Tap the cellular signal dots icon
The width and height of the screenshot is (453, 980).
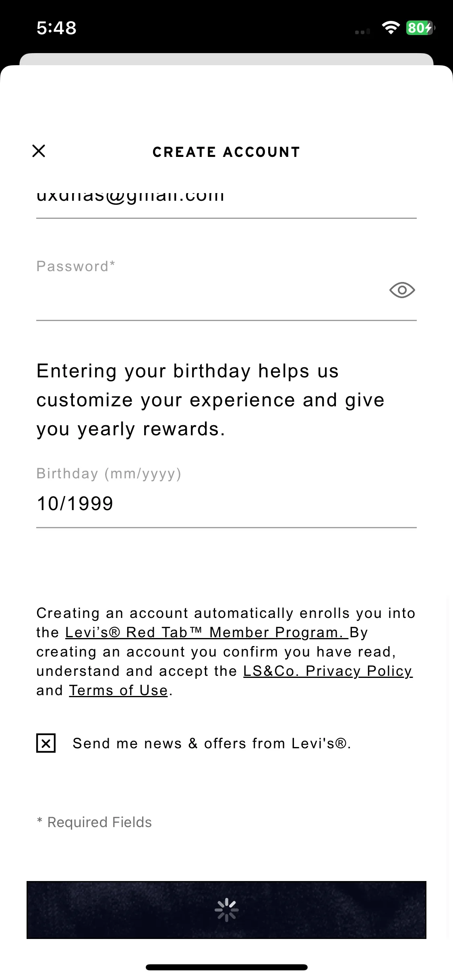click(x=362, y=32)
